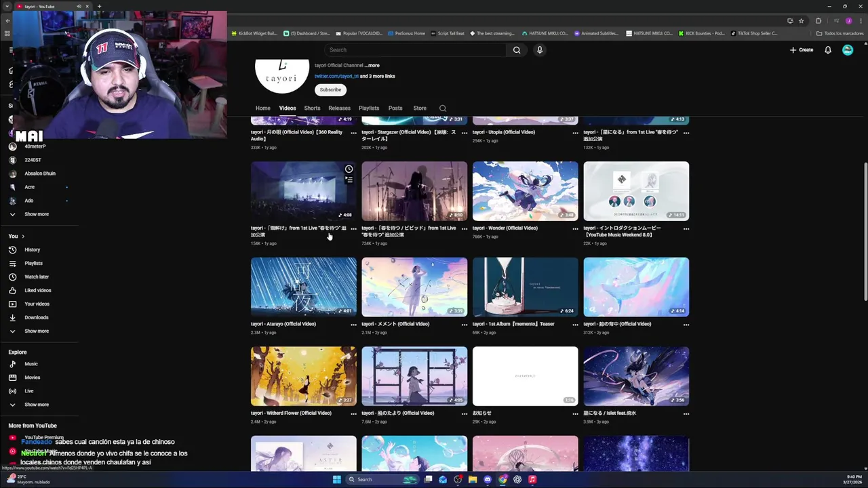868x488 pixels.
Task: Open more options for Witherd Flower video
Action: (x=353, y=413)
